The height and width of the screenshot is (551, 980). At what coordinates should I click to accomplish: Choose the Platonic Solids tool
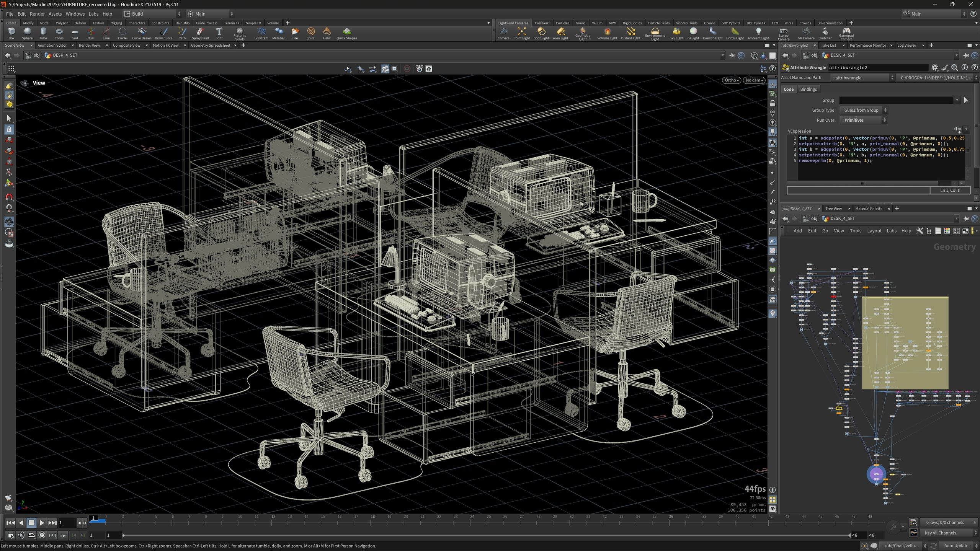(240, 34)
